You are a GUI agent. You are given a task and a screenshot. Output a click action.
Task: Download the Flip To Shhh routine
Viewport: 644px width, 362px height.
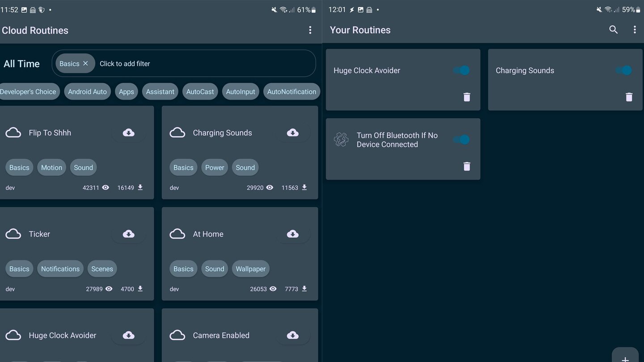click(128, 133)
